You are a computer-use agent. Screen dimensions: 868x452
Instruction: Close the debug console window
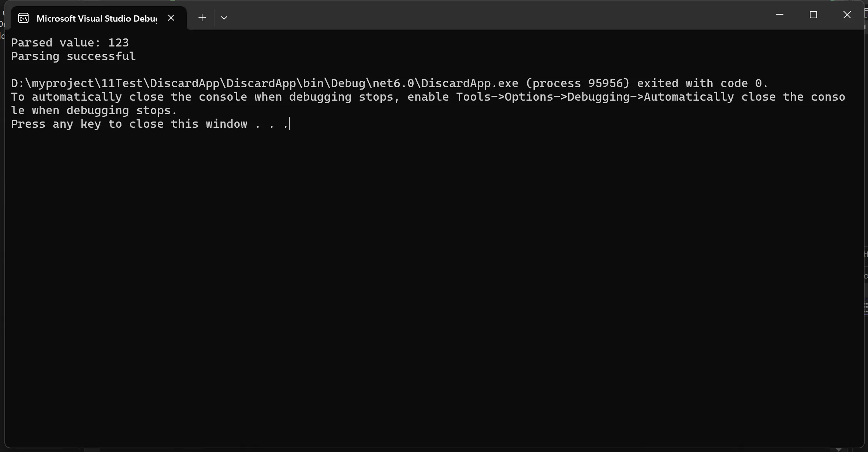pos(847,15)
